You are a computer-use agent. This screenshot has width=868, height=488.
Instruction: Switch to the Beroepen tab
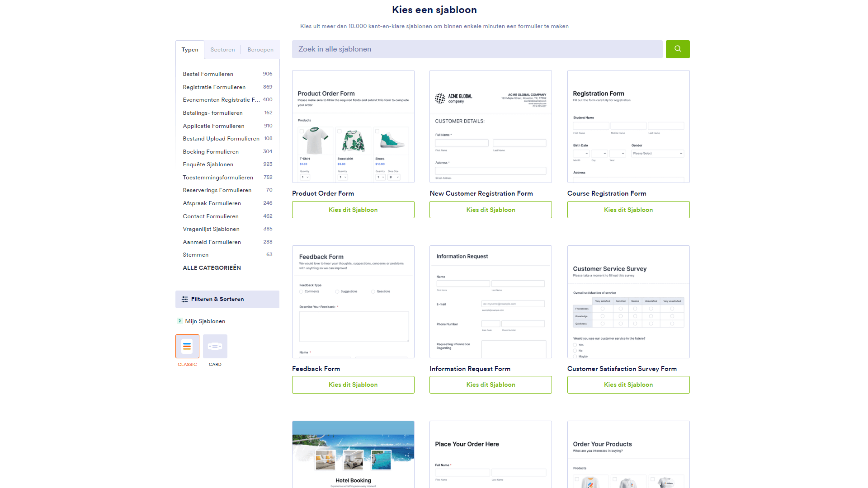[x=260, y=50]
